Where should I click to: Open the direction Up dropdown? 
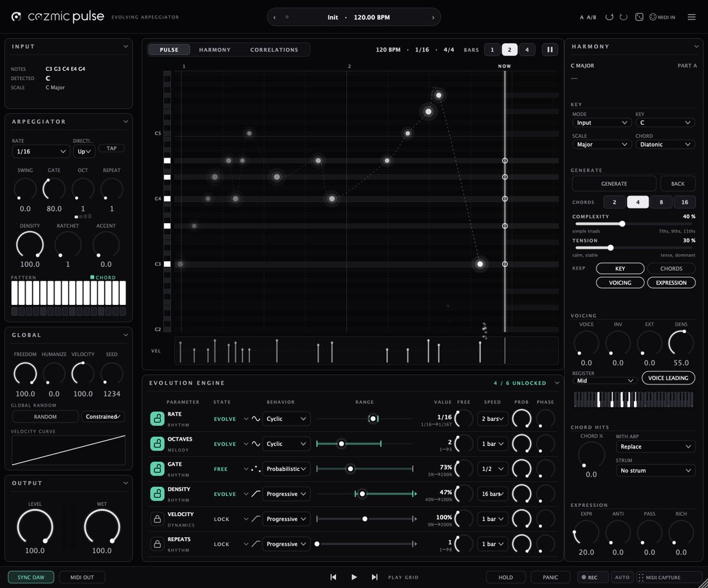[x=84, y=151]
